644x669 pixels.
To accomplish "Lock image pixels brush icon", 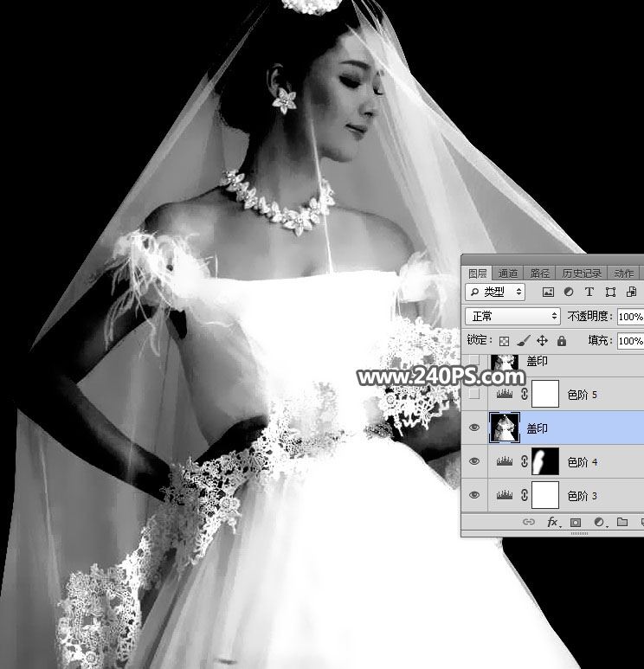I will [524, 341].
